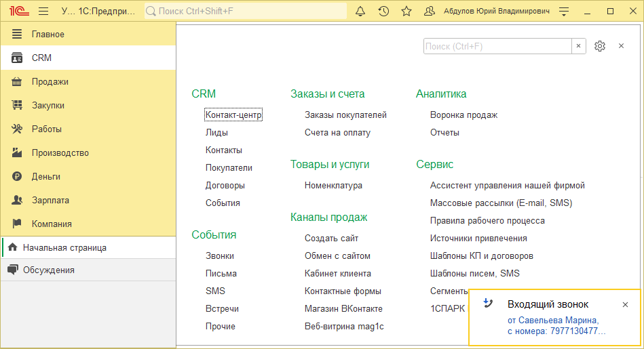Click the CRM section card icon

coord(17,58)
